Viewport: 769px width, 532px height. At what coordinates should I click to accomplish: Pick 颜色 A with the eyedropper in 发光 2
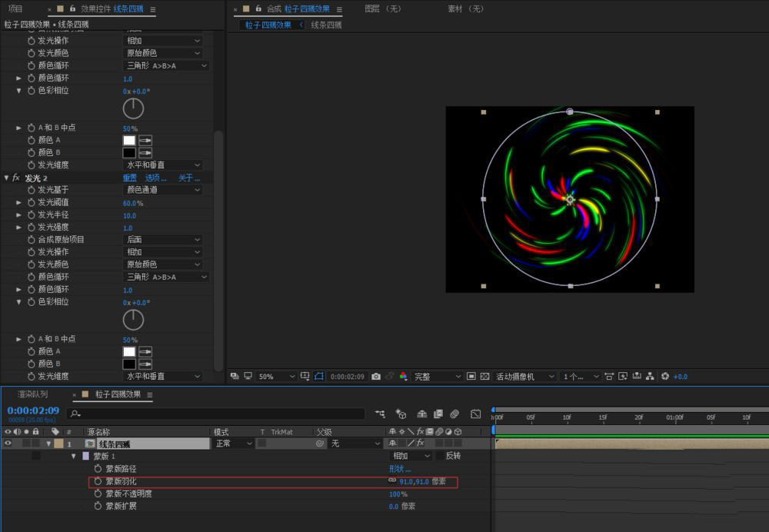click(x=145, y=351)
